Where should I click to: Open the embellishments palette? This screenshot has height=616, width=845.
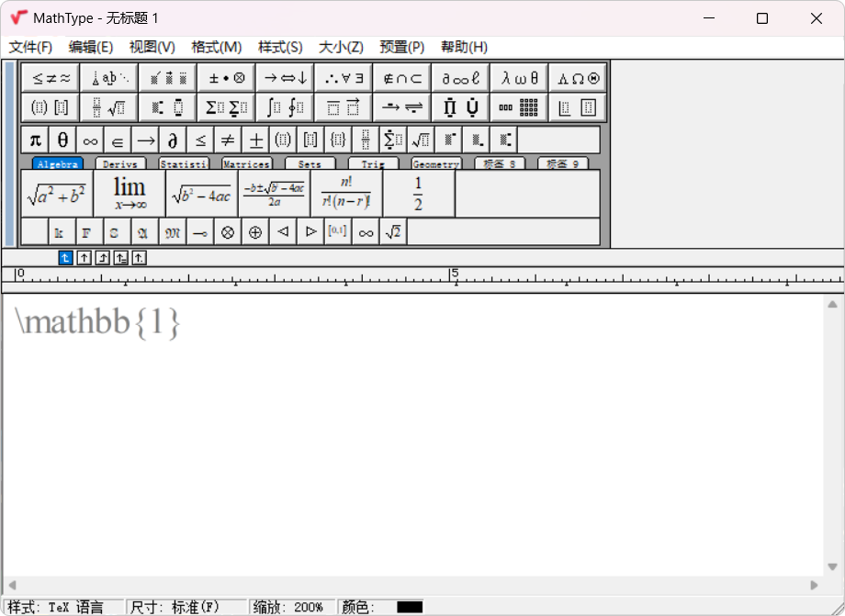168,78
